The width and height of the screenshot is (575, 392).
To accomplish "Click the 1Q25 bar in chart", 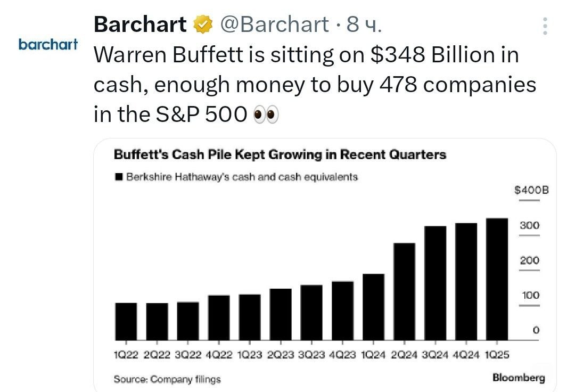I will tap(497, 279).
